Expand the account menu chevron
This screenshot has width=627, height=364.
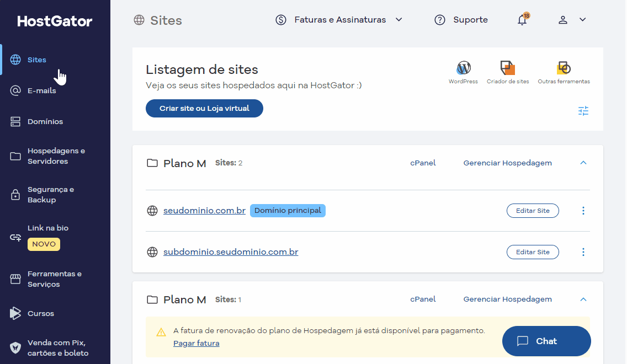tap(583, 19)
